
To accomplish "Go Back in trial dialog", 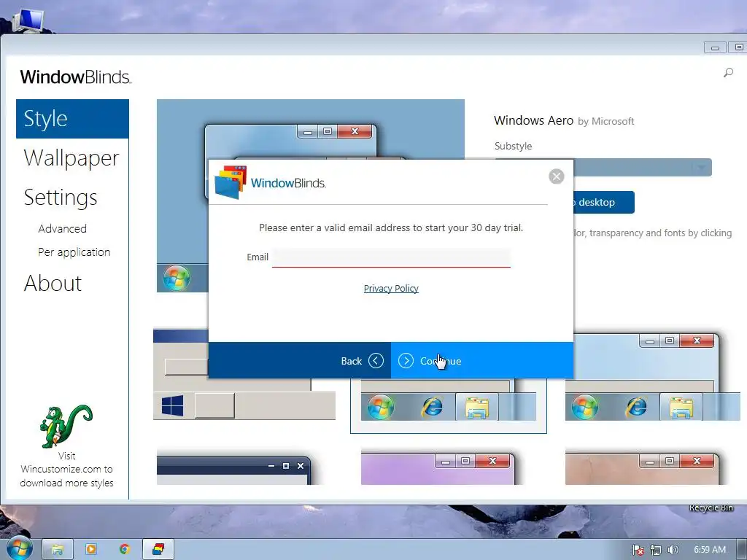I will tap(300, 360).
